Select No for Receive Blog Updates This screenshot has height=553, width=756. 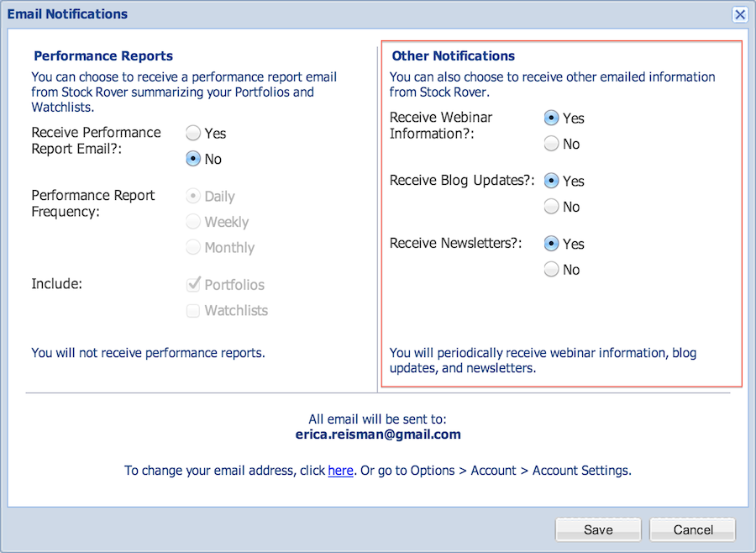click(x=552, y=207)
